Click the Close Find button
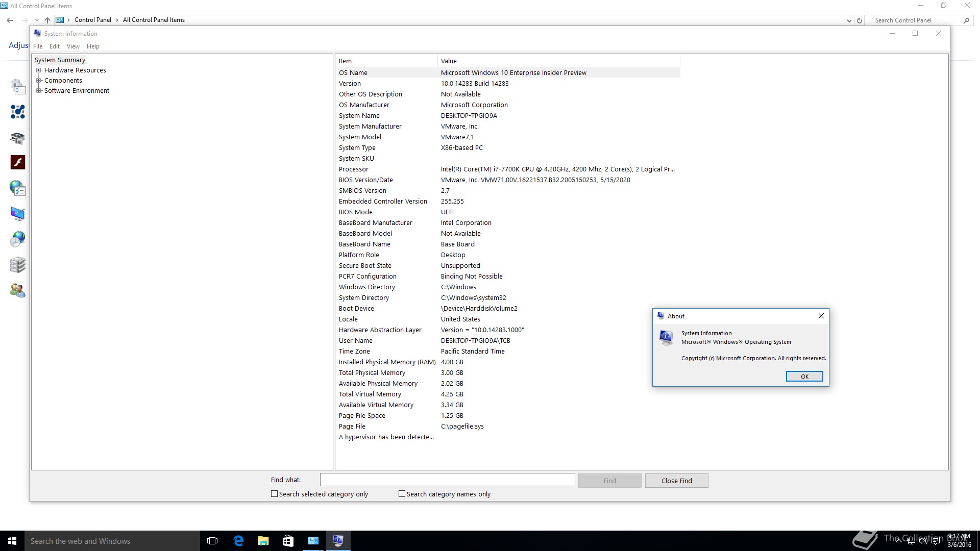This screenshot has width=980, height=551. (676, 481)
